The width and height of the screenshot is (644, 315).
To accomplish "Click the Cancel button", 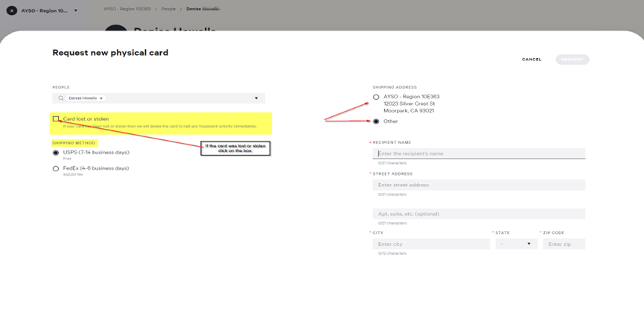I will [532, 60].
